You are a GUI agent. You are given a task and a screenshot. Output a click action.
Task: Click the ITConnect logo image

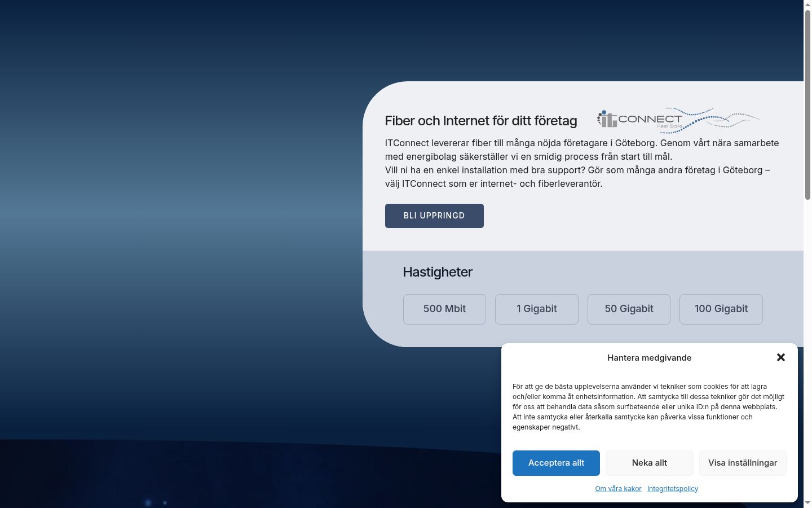pos(678,120)
